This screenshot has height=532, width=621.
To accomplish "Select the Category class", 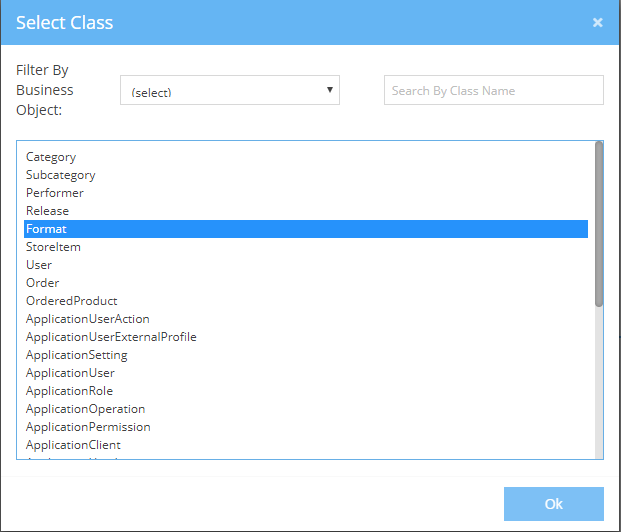I will 51,157.
